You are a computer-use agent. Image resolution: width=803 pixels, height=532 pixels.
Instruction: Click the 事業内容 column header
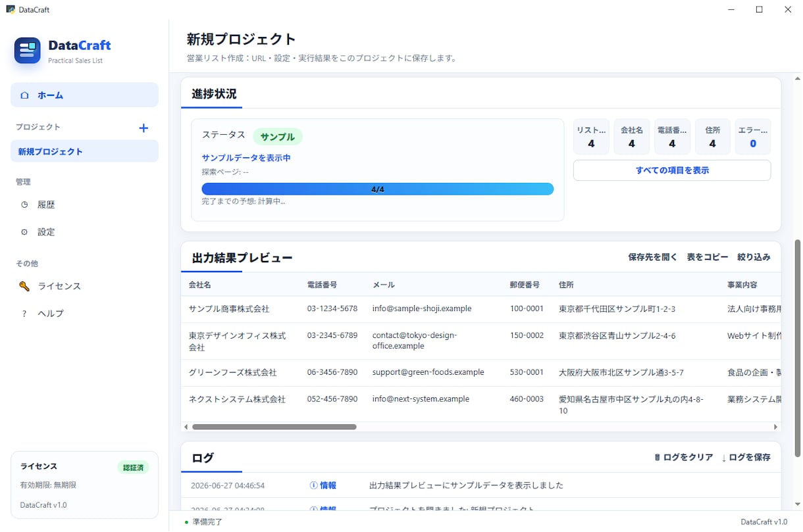742,285
